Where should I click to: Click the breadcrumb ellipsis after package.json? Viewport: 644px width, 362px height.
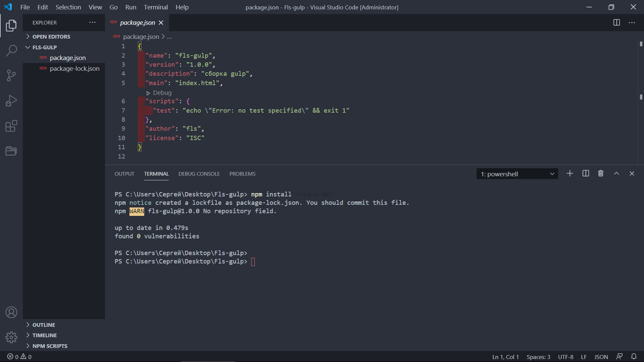(169, 37)
